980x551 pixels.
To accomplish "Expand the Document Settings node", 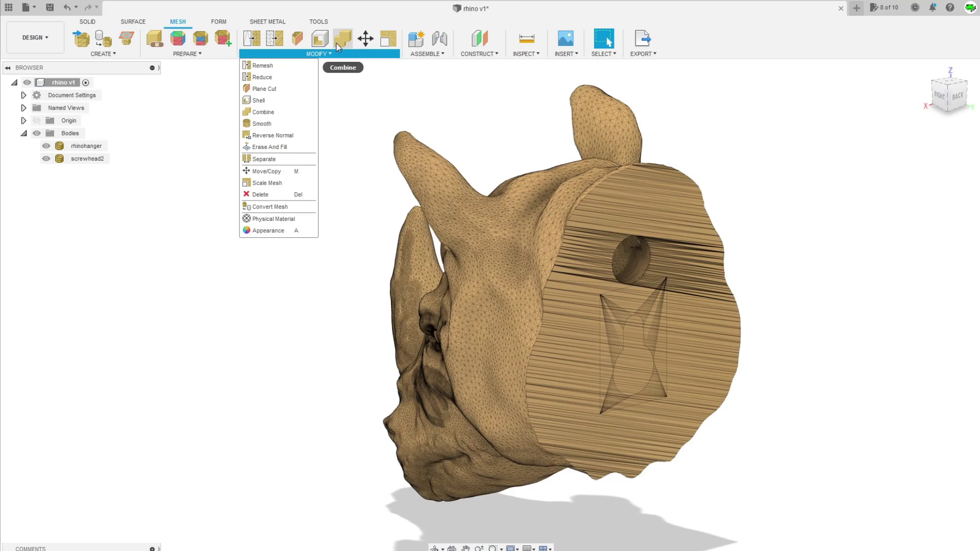I will pyautogui.click(x=23, y=95).
